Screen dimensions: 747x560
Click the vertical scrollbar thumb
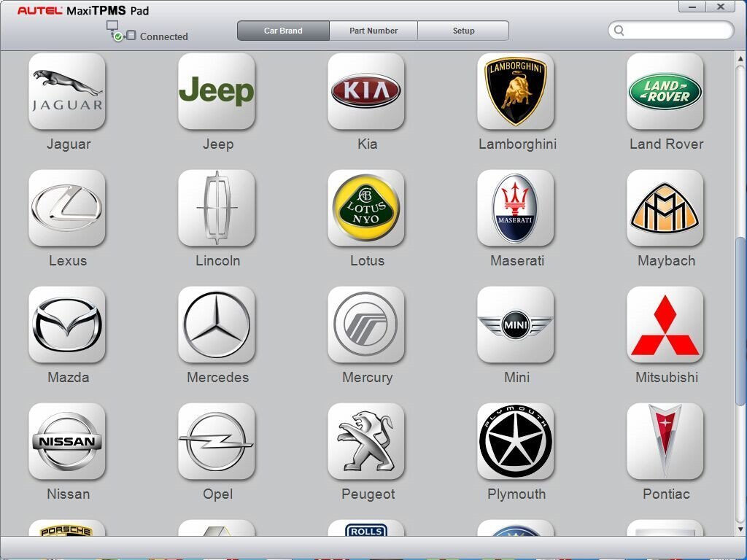(741, 322)
